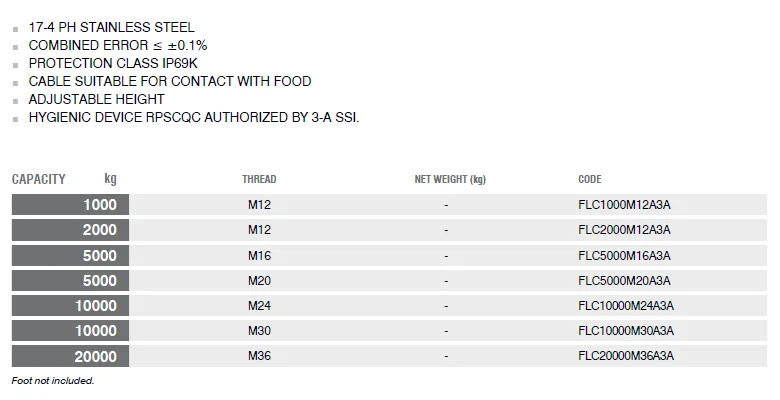Select product code FLC5000M20A3A

point(624,281)
